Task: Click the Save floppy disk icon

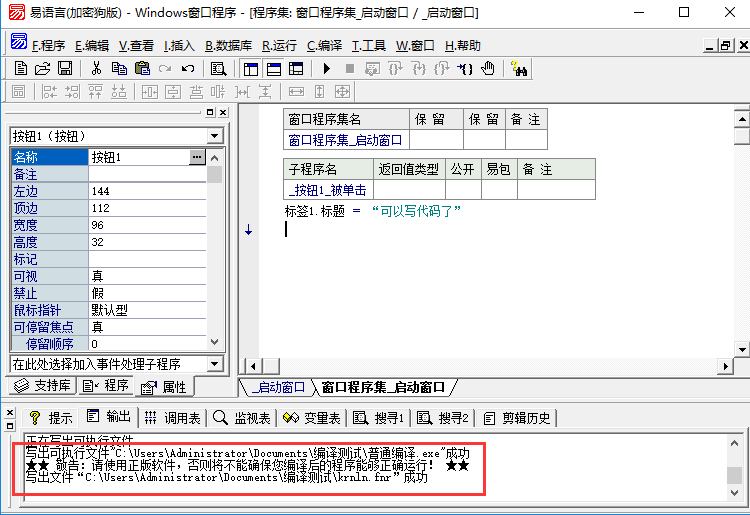Action: 64,69
